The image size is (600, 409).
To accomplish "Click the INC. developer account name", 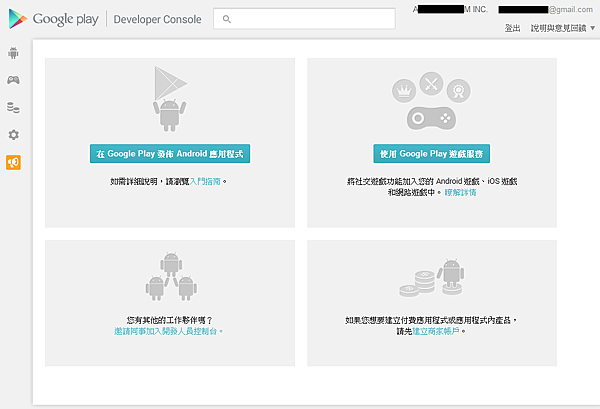I will 450,9.
